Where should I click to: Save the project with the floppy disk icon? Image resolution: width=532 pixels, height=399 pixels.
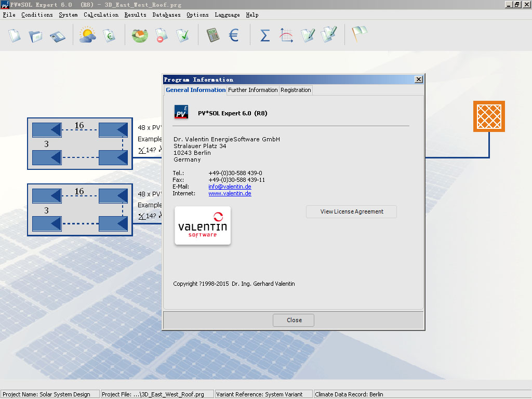point(57,36)
